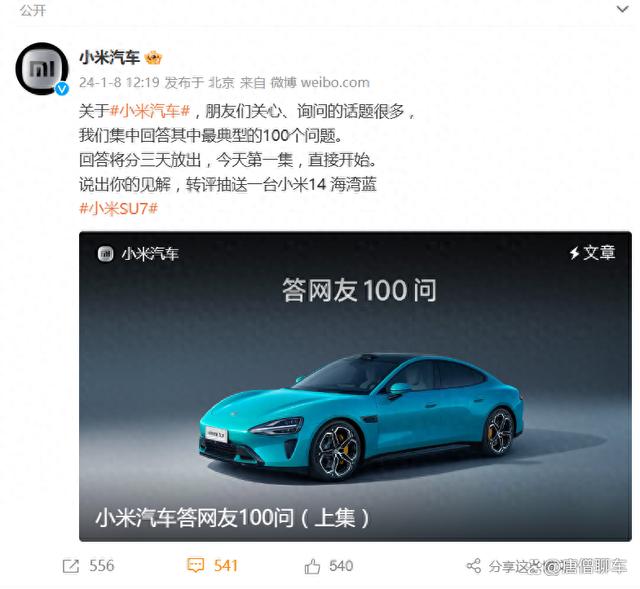Open the #小米汽车# hashtag link

pos(151,111)
